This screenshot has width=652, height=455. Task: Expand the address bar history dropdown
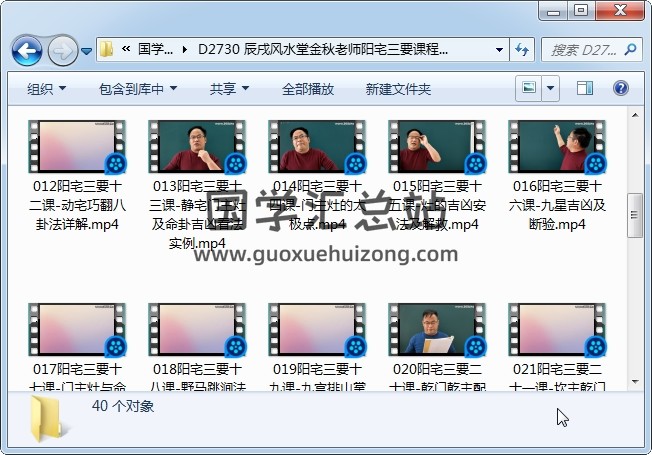click(x=499, y=49)
